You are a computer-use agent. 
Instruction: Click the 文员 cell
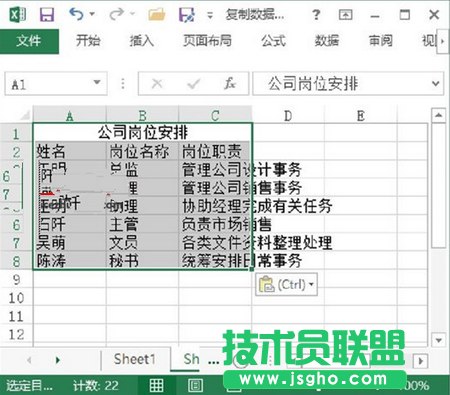(142, 242)
